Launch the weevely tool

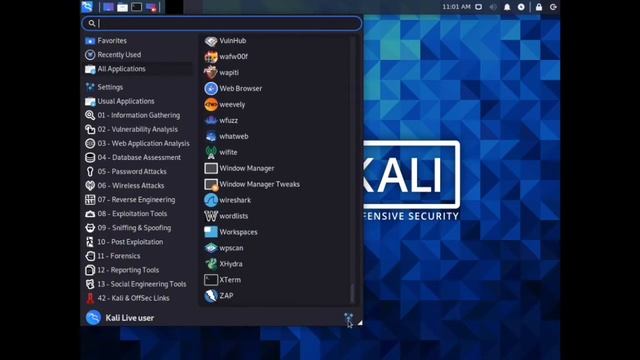[276, 104]
